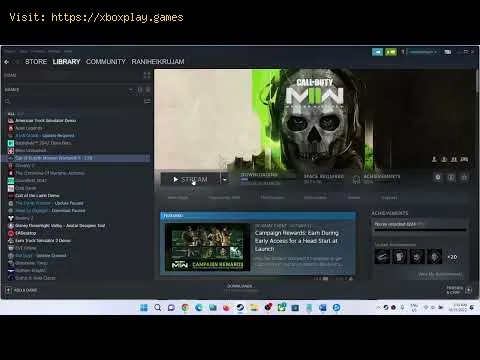Screen dimensions: 480x360
Task: Open the RANIHEIKRUJAM profile tab
Action: point(158,62)
